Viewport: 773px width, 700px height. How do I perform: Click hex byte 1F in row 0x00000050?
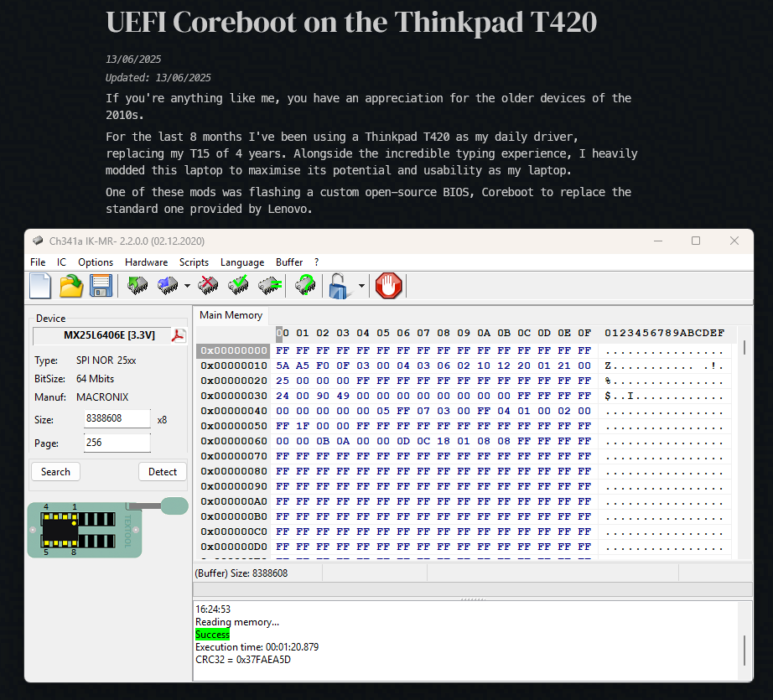[303, 426]
